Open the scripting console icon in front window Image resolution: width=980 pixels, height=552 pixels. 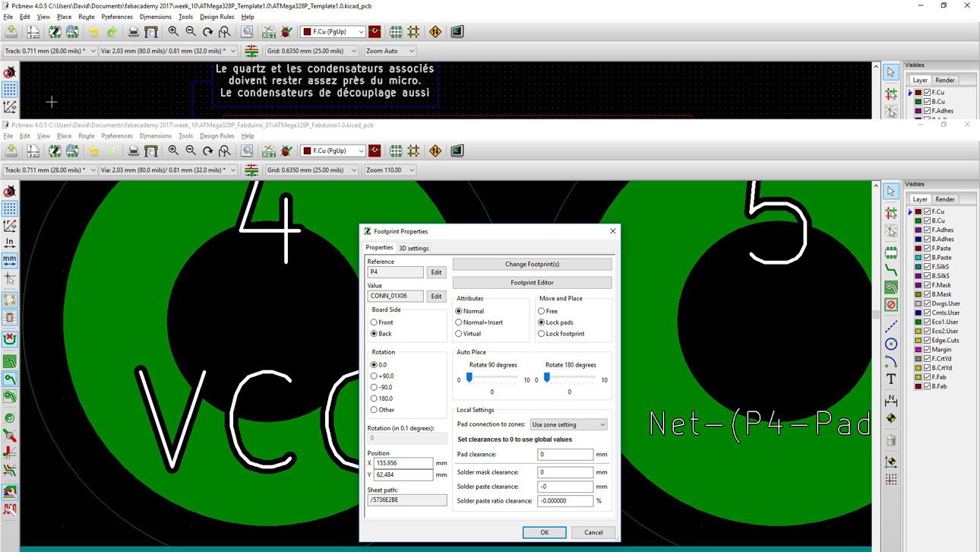coord(457,151)
